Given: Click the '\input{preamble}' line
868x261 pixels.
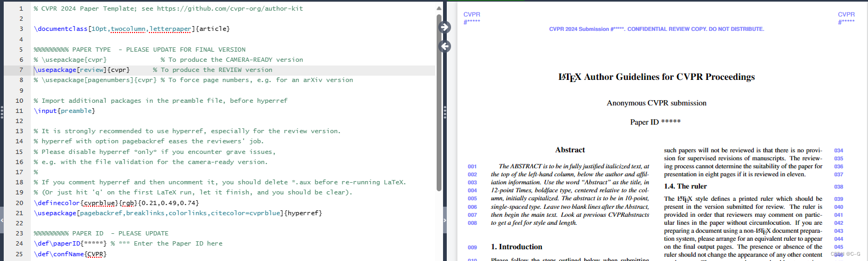Looking at the screenshot, I should point(64,111).
